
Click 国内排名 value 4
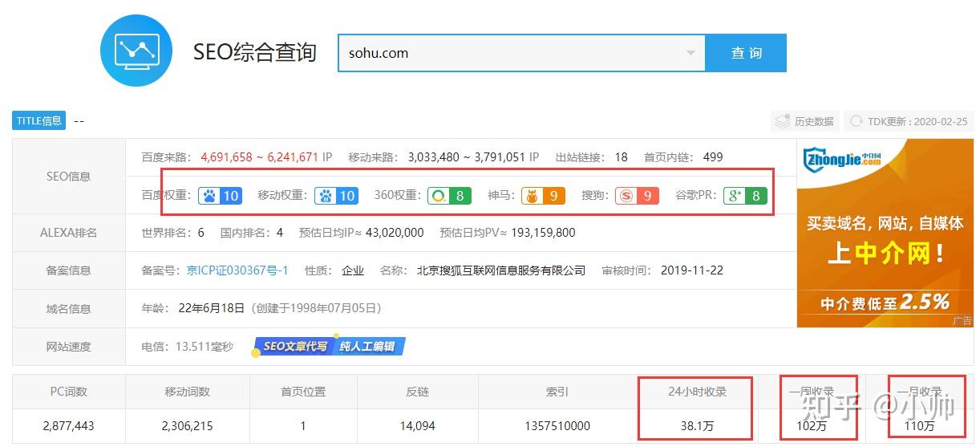tap(279, 233)
